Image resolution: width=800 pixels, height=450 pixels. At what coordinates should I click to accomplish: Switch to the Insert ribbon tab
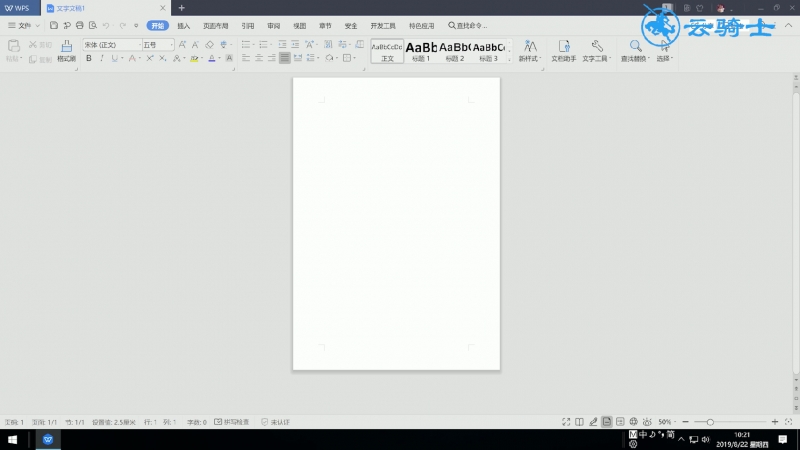pyautogui.click(x=184, y=26)
